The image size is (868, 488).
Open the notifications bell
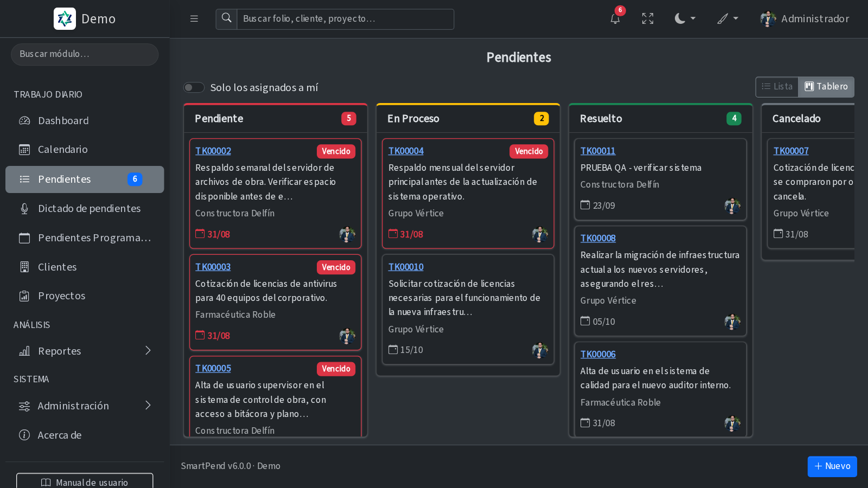615,19
